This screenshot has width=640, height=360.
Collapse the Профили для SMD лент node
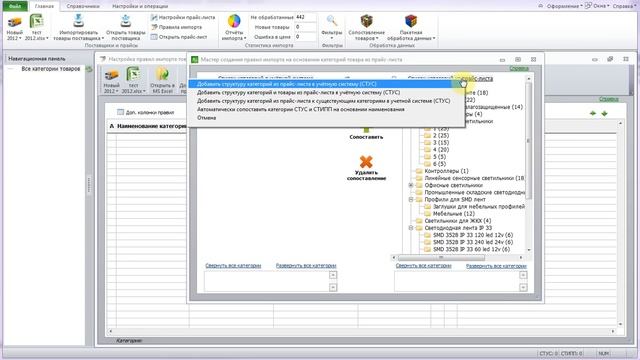[411, 200]
